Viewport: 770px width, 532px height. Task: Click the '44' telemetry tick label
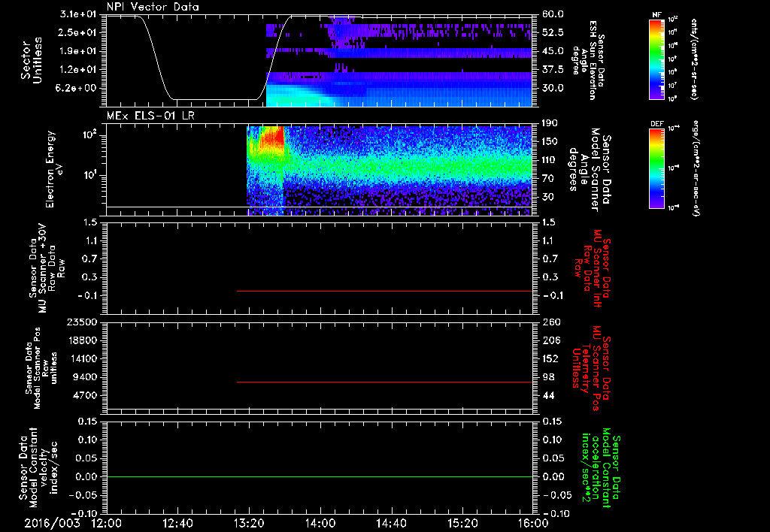click(x=548, y=395)
